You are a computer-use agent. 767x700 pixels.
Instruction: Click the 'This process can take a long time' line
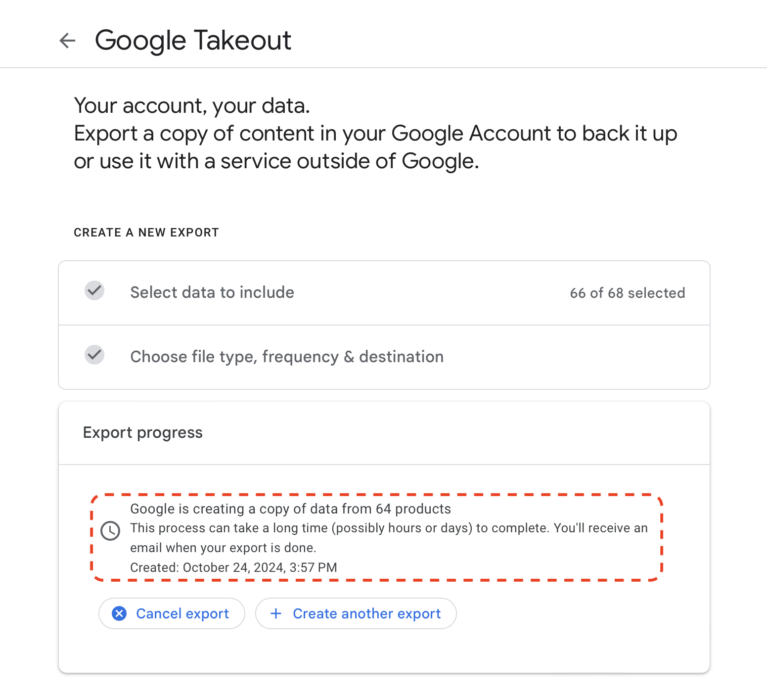[389, 528]
